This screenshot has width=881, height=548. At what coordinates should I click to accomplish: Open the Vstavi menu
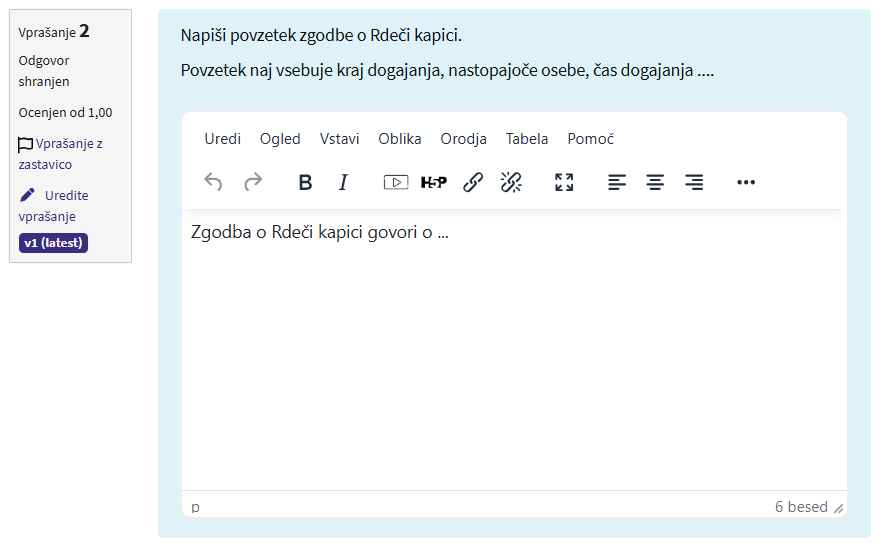coord(339,139)
